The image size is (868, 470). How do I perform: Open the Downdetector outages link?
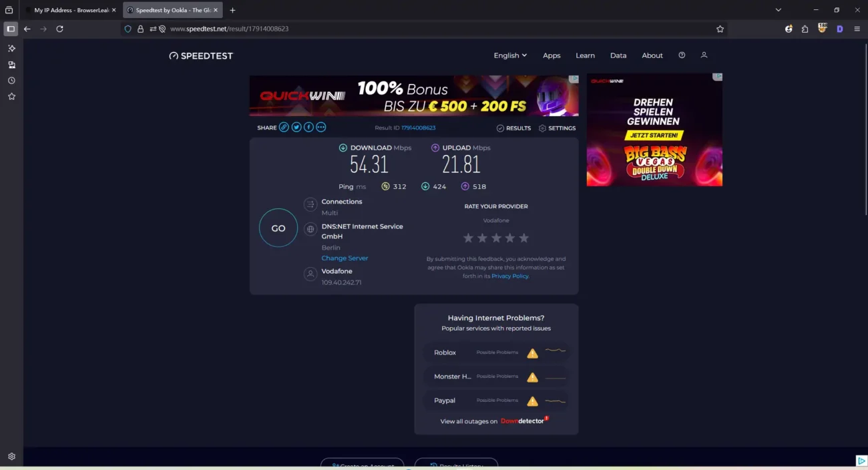click(x=524, y=421)
